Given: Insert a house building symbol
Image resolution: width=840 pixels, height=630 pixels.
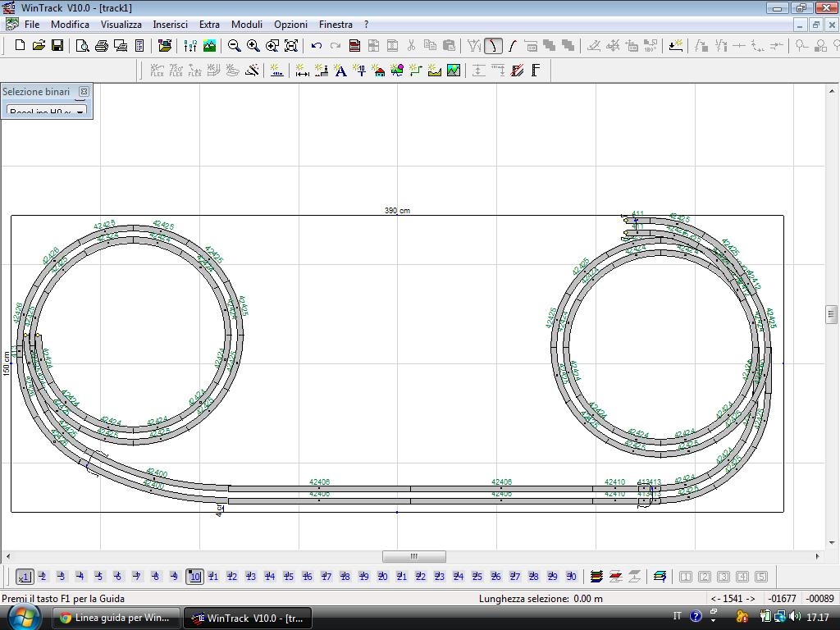Looking at the screenshot, I should (378, 71).
